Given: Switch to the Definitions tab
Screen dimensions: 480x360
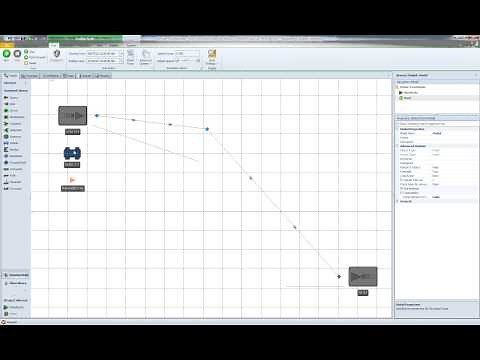Looking at the screenshot, I should click(51, 76).
